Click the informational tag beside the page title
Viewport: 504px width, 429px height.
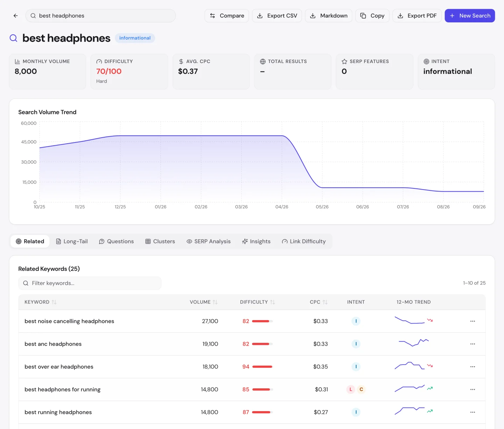pos(135,38)
